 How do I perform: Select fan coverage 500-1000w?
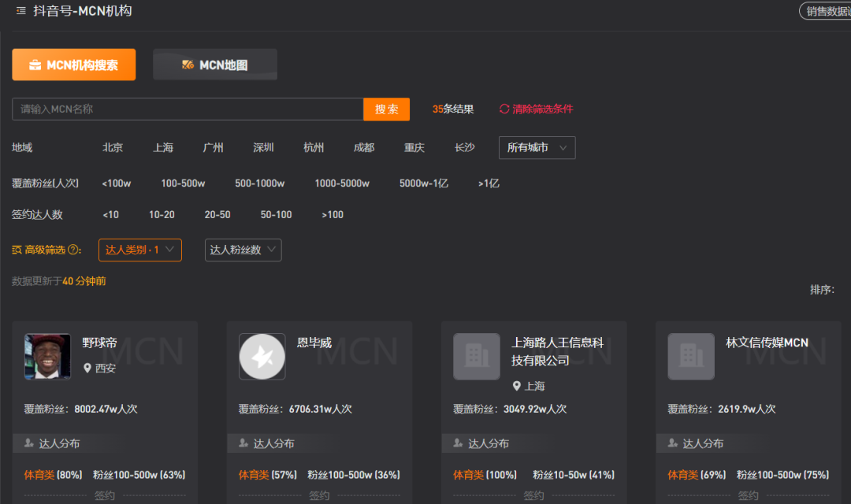pyautogui.click(x=259, y=183)
